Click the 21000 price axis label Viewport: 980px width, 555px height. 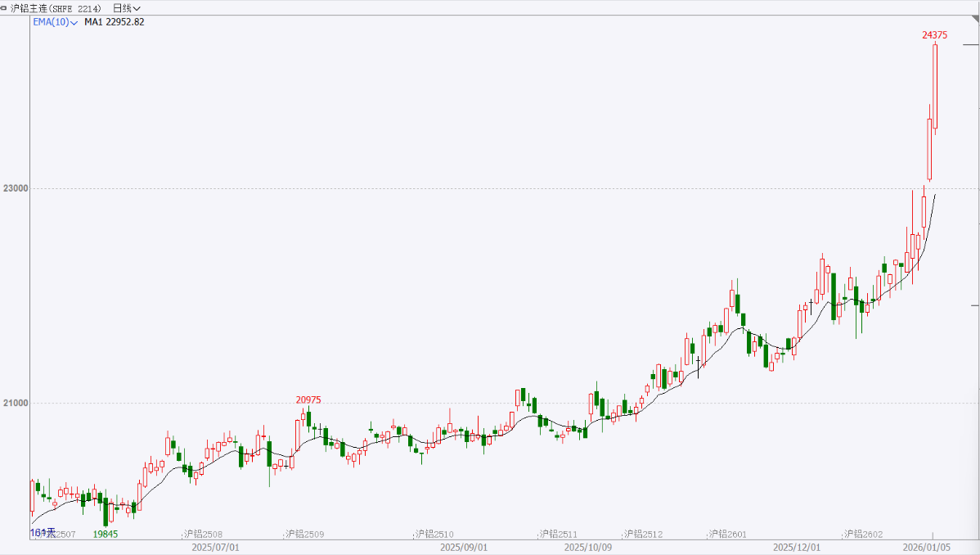tap(16, 403)
